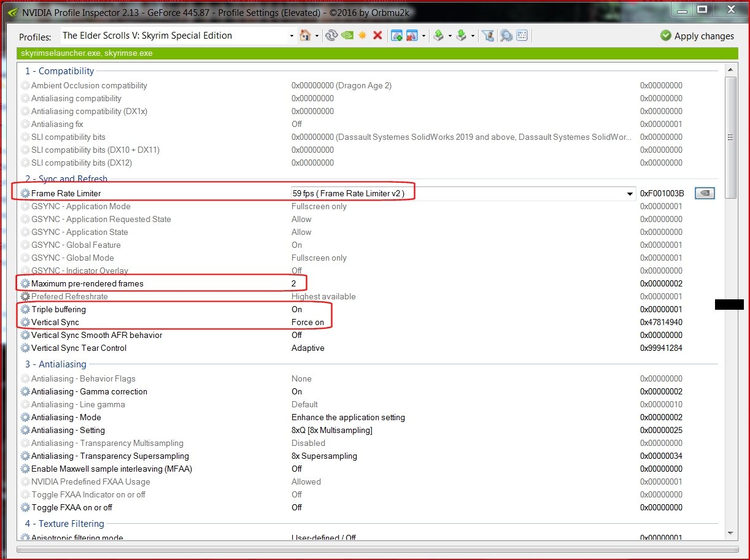
Task: Maximize the Profile Inspector window
Action: [x=702, y=9]
